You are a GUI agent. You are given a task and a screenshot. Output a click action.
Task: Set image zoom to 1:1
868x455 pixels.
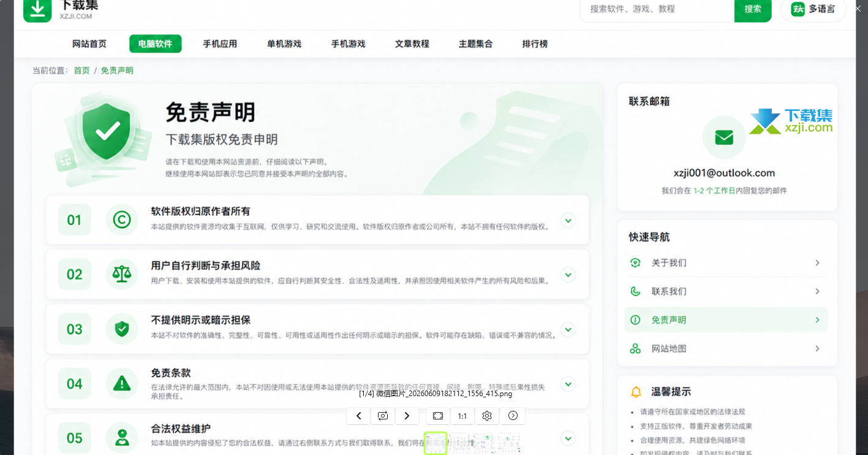(462, 416)
